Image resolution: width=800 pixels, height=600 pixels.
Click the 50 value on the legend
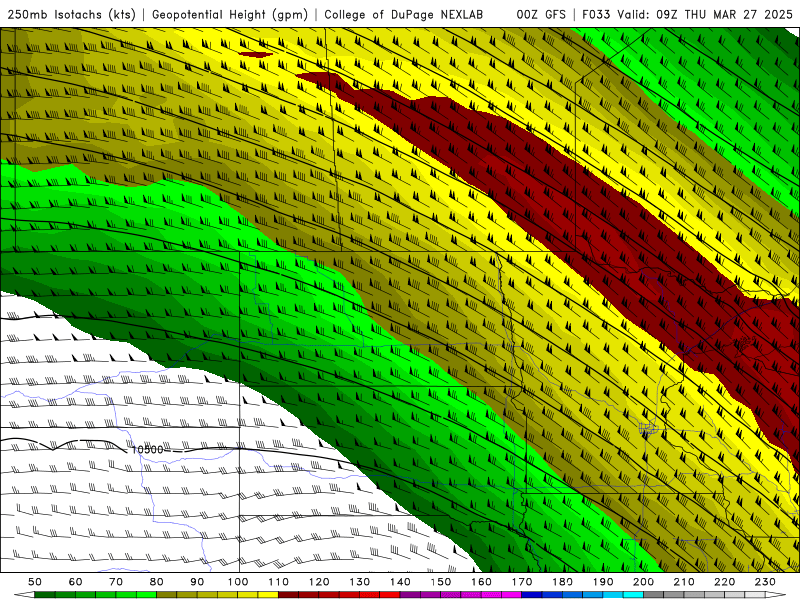pos(35,582)
